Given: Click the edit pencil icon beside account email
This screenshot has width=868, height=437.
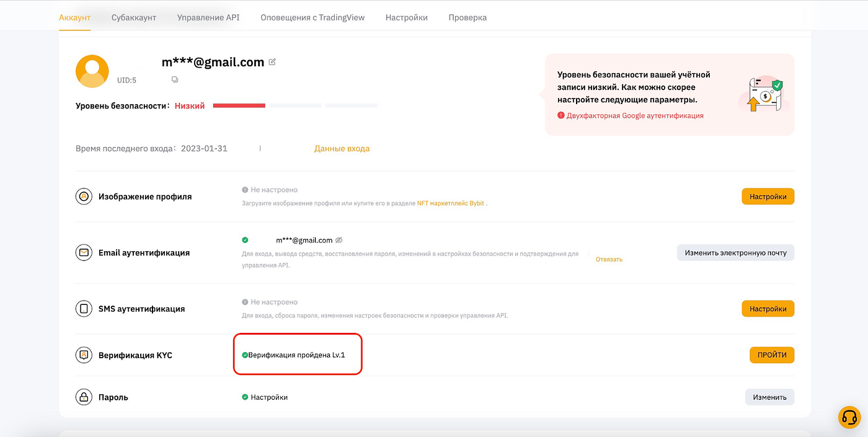Looking at the screenshot, I should pyautogui.click(x=272, y=62).
